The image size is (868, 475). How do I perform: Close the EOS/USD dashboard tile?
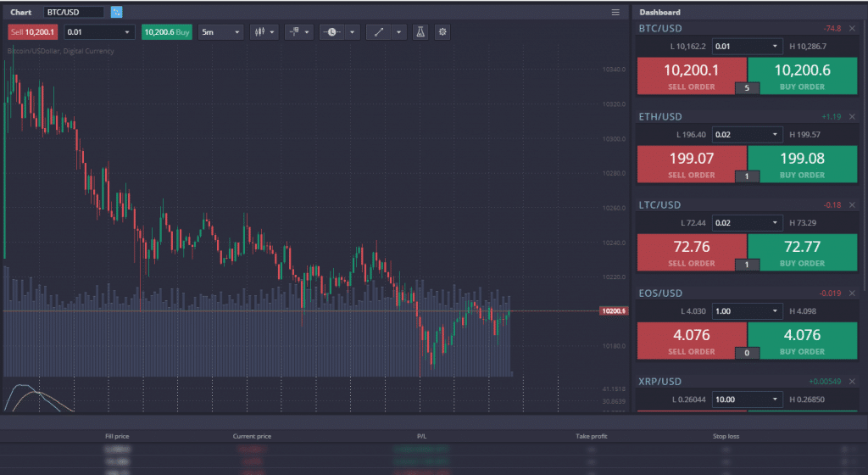point(852,293)
